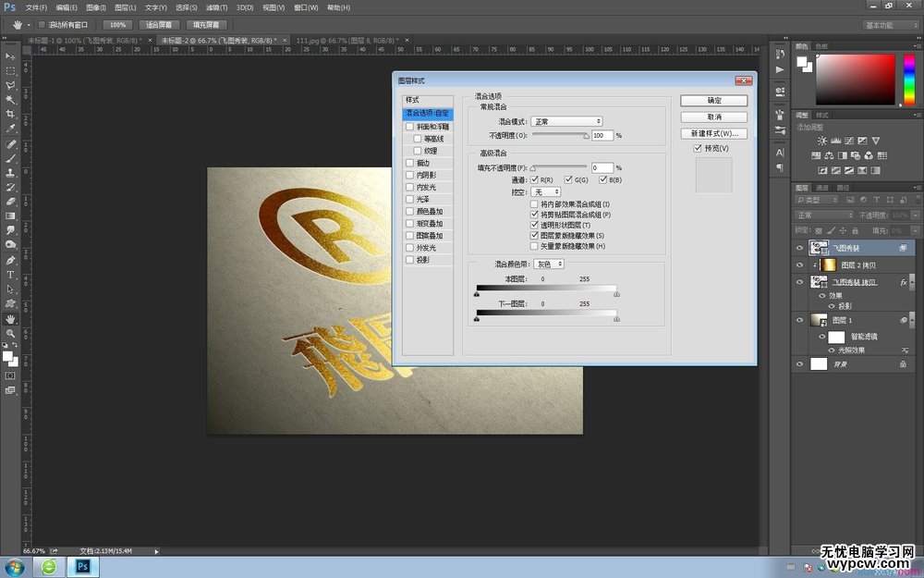
Task: Open the layer filter 类型 dropdown
Action: pyautogui.click(x=816, y=200)
